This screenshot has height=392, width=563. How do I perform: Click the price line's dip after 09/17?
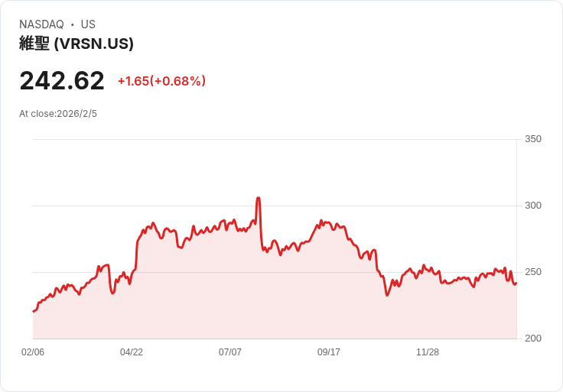point(387,295)
